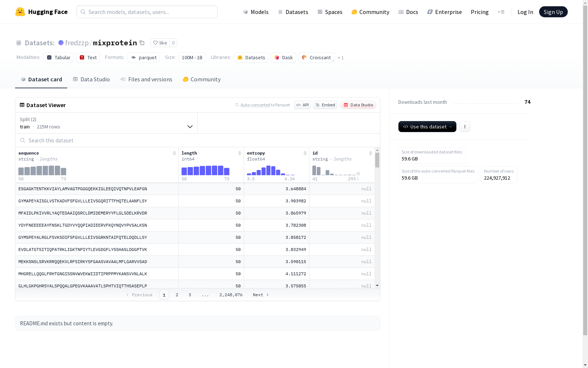
Task: Expand the Split train dropdown
Action: (107, 123)
